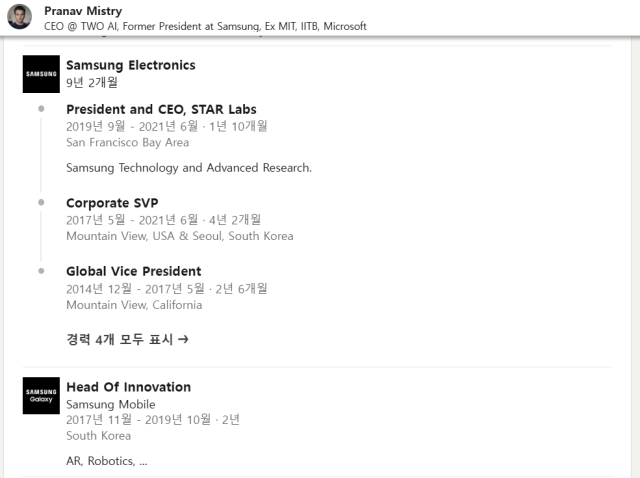This screenshot has height=478, width=640.
Task: Expand all 4 experiences via 경력 4개 모두 표시
Action: pos(127,339)
